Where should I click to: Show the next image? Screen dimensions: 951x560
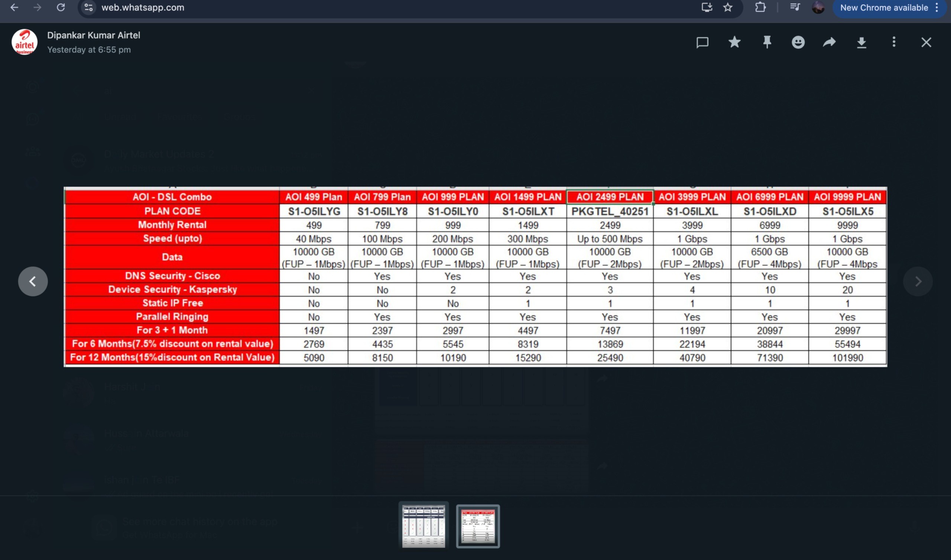click(918, 281)
